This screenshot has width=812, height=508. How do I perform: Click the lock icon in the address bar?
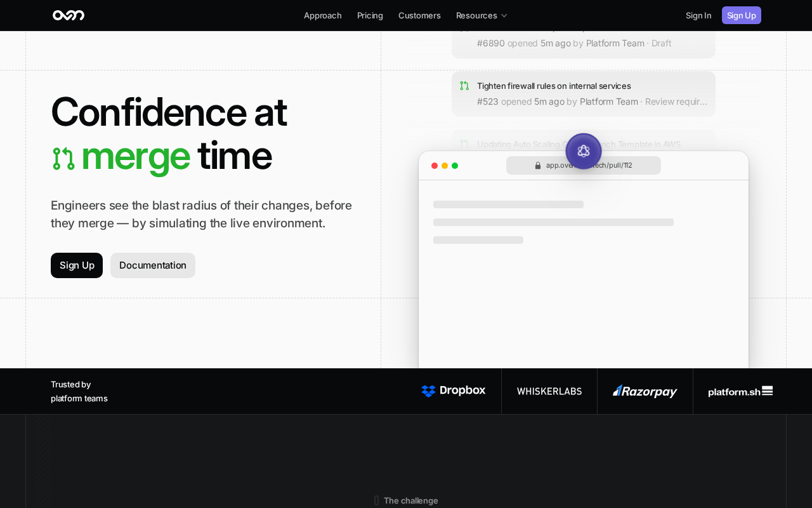pos(538,165)
